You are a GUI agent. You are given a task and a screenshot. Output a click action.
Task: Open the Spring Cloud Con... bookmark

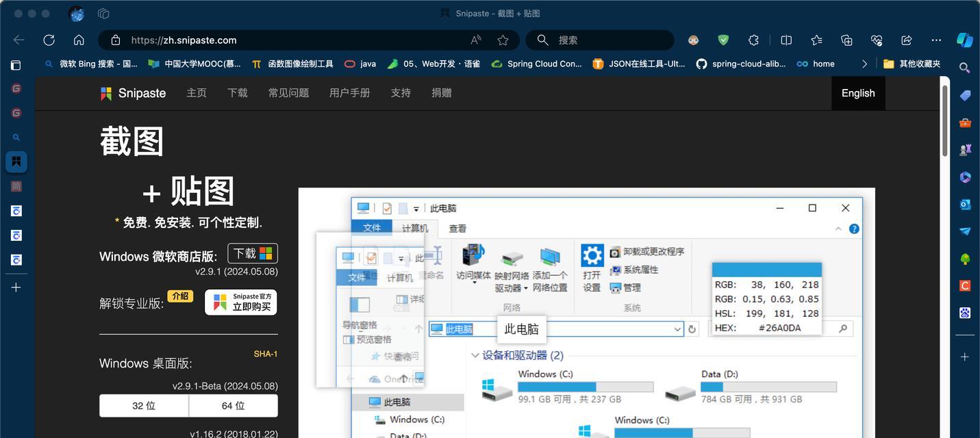(538, 64)
